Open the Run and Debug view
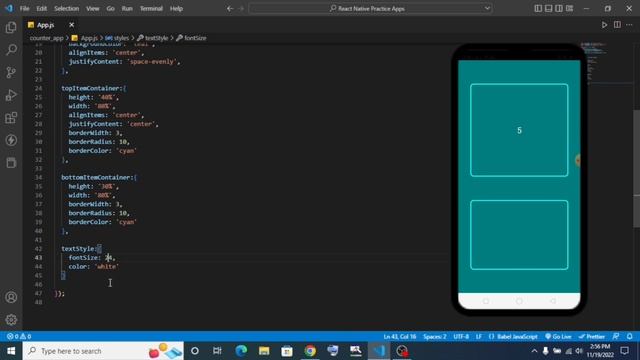The height and width of the screenshot is (360, 640). (x=11, y=95)
